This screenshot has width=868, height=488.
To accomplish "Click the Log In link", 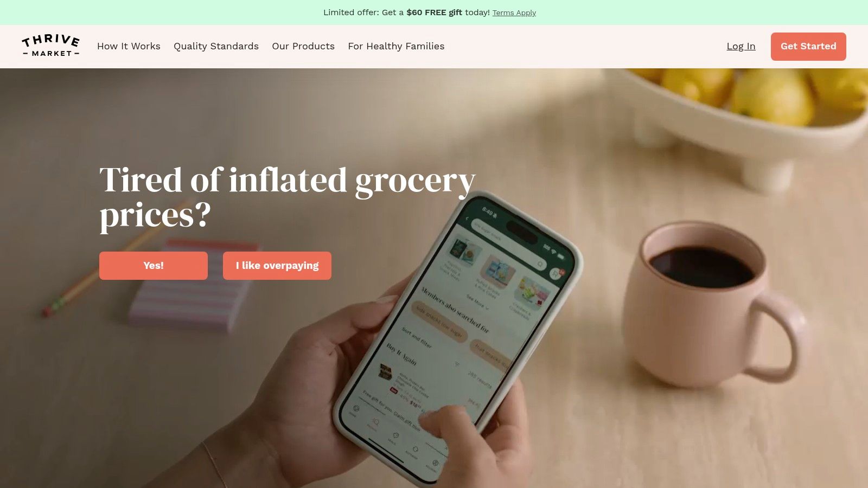I will coord(741,46).
